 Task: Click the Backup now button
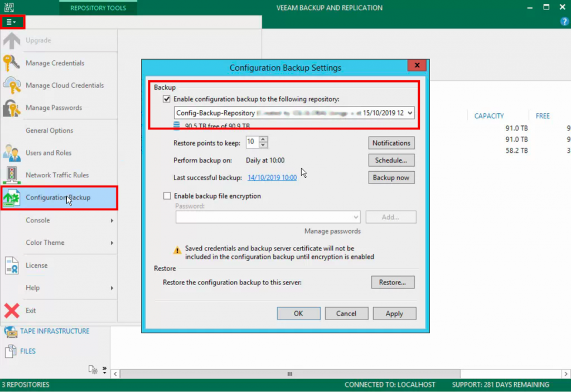tap(391, 177)
